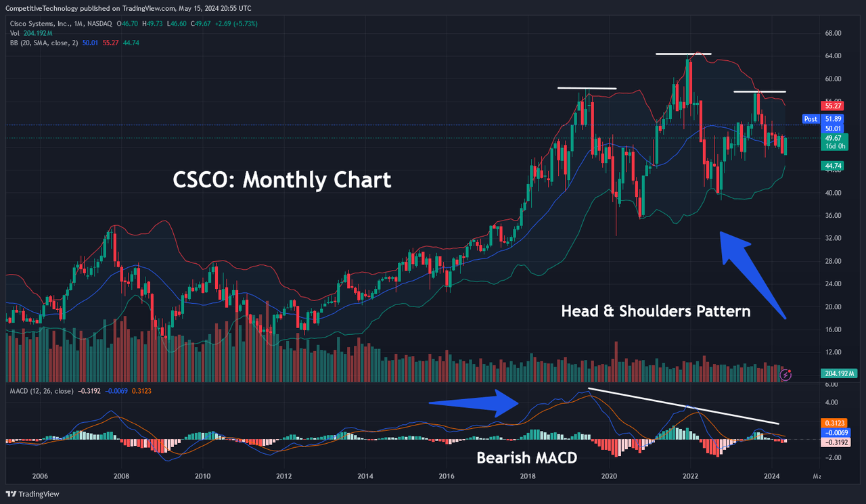The height and width of the screenshot is (504, 866).
Task: Click the red 55.27 price tag on axis
Action: [x=831, y=106]
